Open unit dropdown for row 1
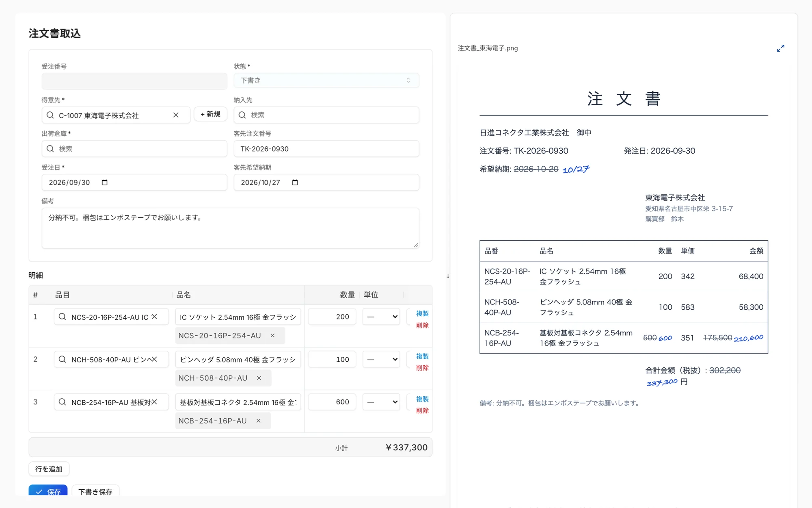 pos(381,317)
